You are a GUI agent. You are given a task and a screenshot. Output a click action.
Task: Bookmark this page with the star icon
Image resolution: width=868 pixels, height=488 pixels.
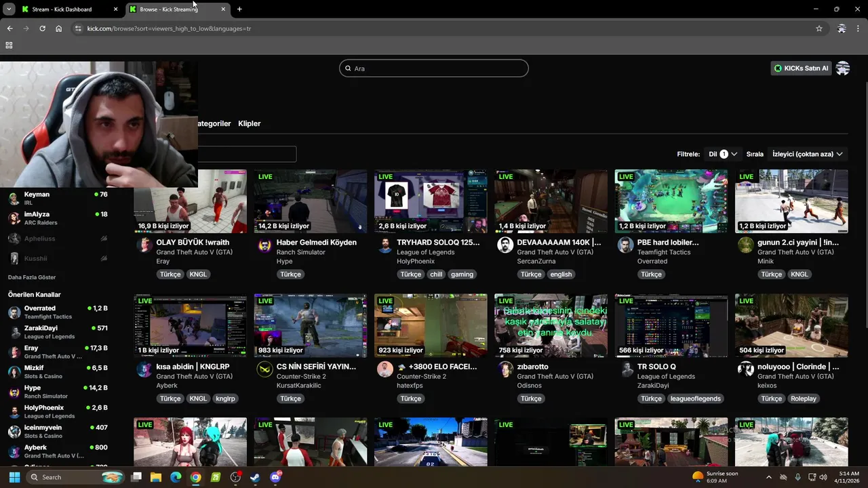coord(819,28)
